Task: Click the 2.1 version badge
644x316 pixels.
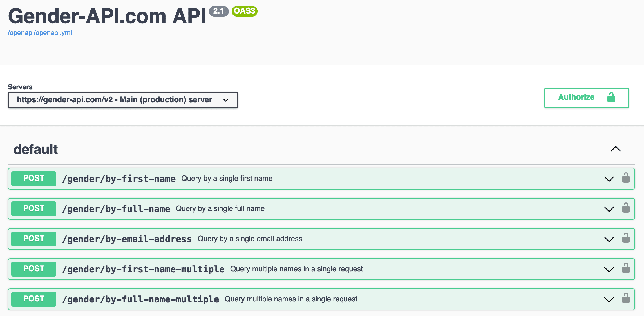Action: [218, 11]
